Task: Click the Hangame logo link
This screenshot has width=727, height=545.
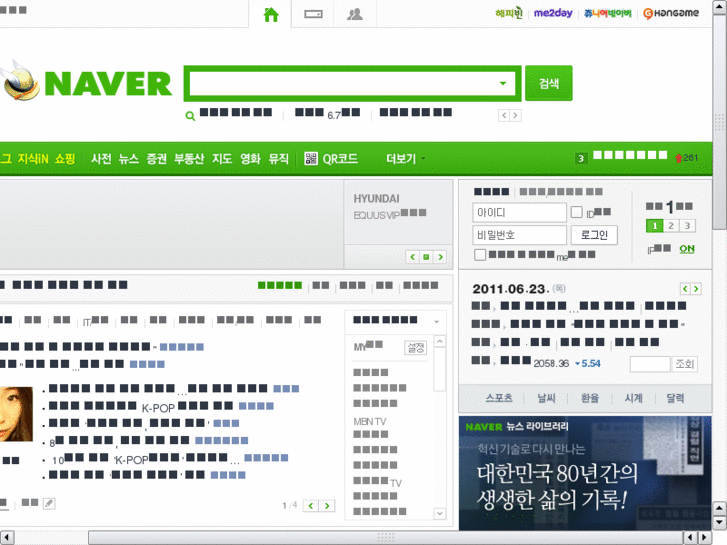Action: (671, 13)
